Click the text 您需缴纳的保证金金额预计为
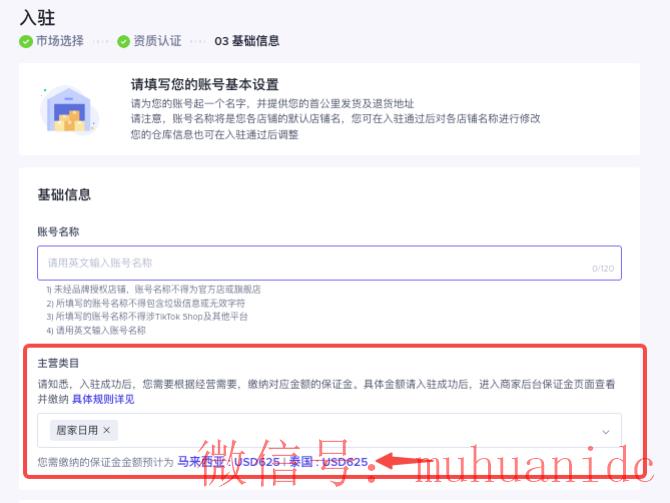The image size is (670, 503). [106, 462]
